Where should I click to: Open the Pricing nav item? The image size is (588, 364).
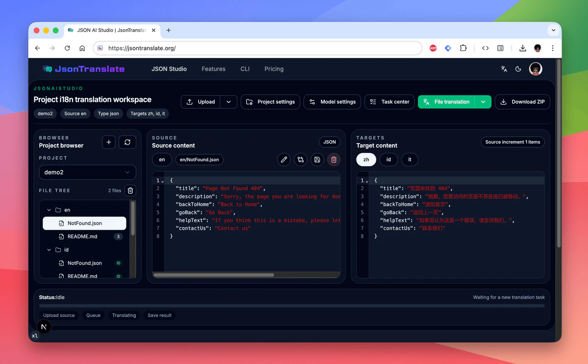click(x=274, y=69)
